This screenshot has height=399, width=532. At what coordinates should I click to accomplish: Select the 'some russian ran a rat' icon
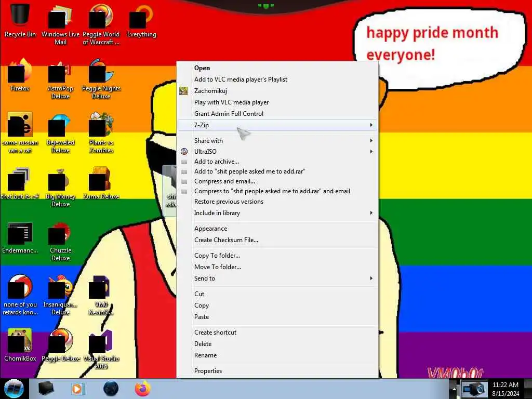click(x=20, y=132)
